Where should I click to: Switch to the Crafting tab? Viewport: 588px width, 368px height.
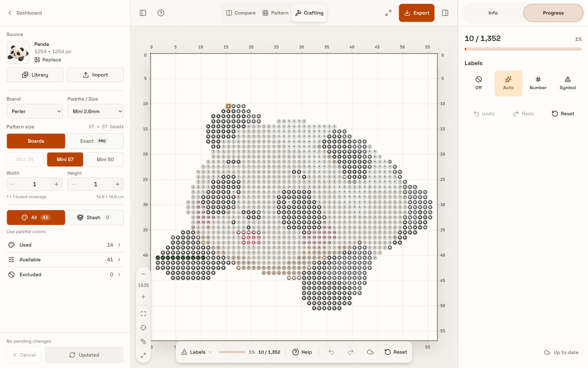click(x=309, y=13)
